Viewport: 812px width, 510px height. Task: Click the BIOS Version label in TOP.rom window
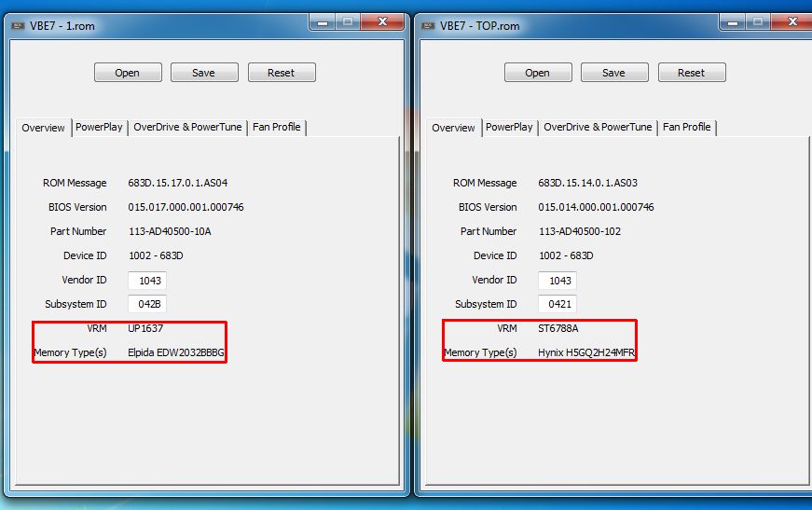point(488,207)
